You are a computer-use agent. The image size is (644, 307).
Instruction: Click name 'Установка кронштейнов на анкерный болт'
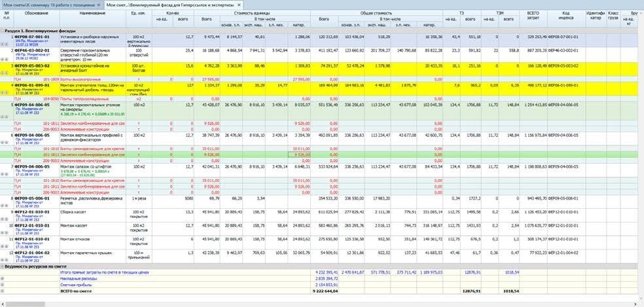click(84, 67)
